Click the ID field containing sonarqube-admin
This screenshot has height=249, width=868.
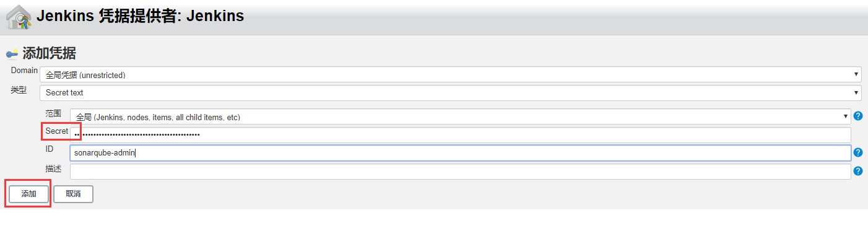click(x=461, y=153)
